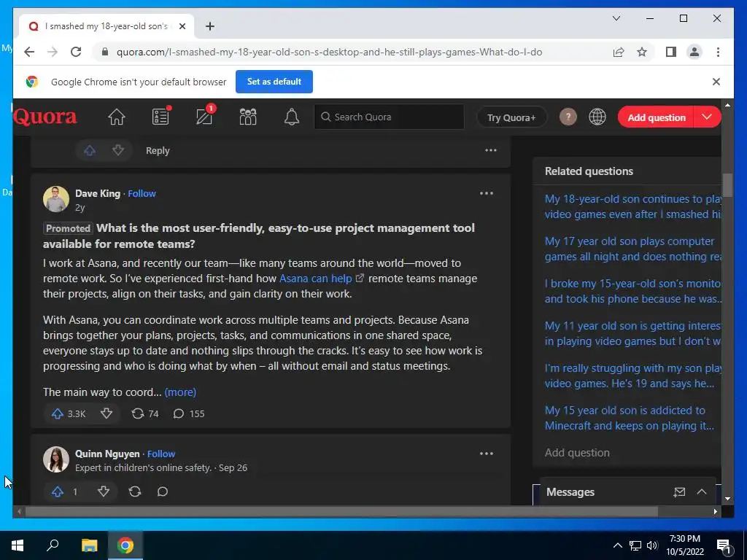The image size is (747, 560).
Task: Open the 155 comments on Dave King's answer
Action: coord(189,413)
